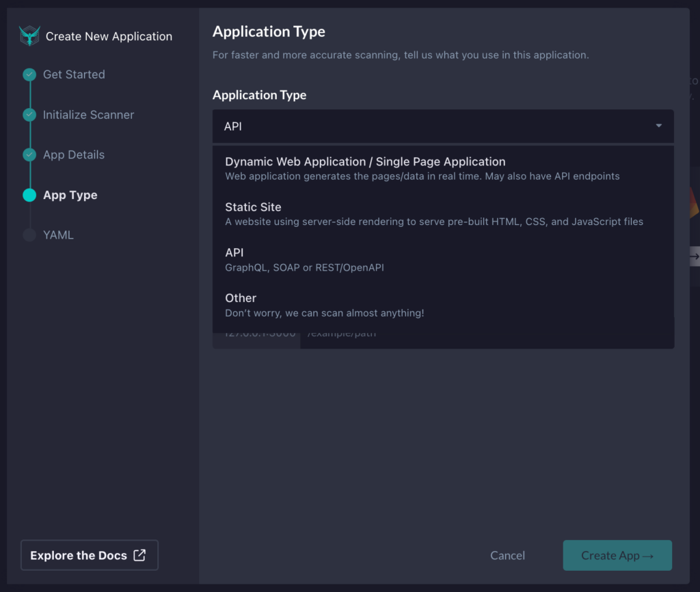Open Explore the Docs

tap(89, 555)
